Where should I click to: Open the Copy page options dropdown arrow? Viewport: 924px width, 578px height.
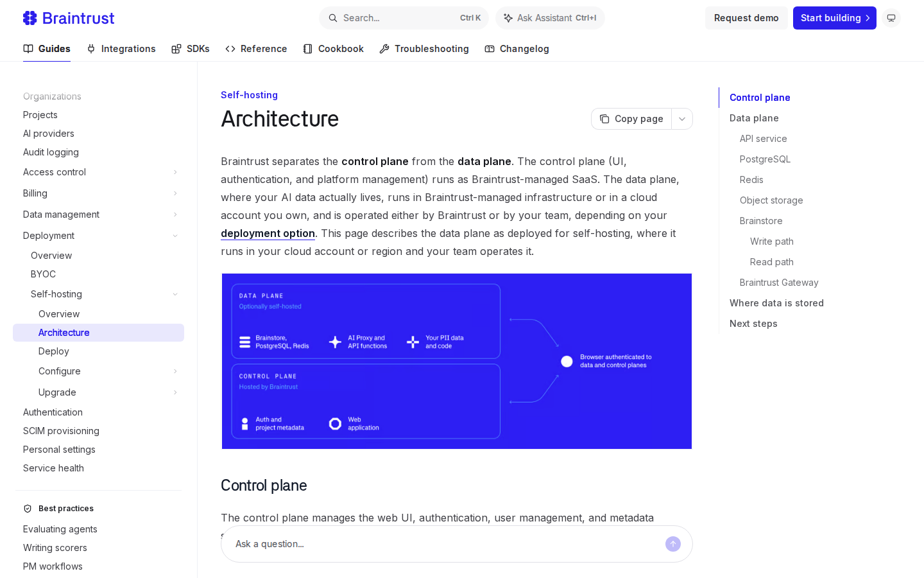682,119
